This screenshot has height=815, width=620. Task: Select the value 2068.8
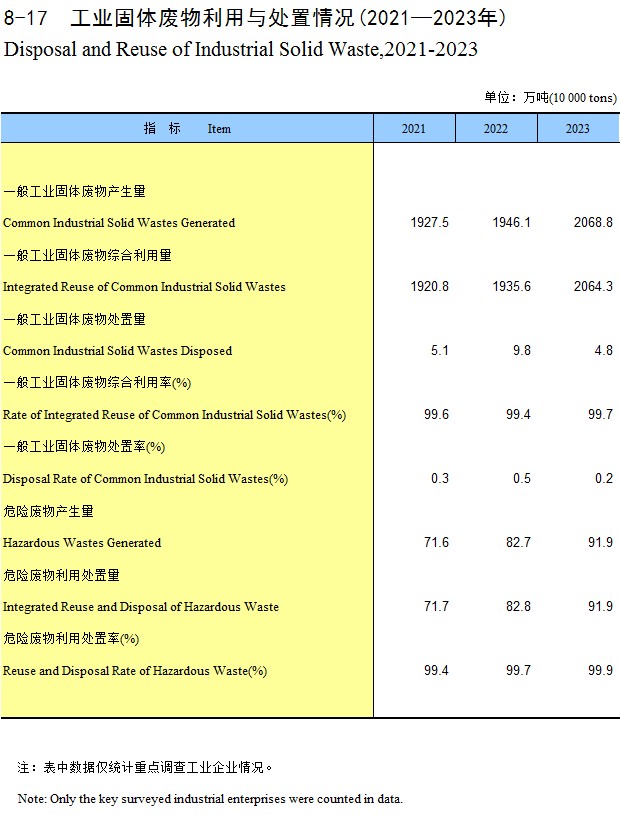click(x=593, y=222)
